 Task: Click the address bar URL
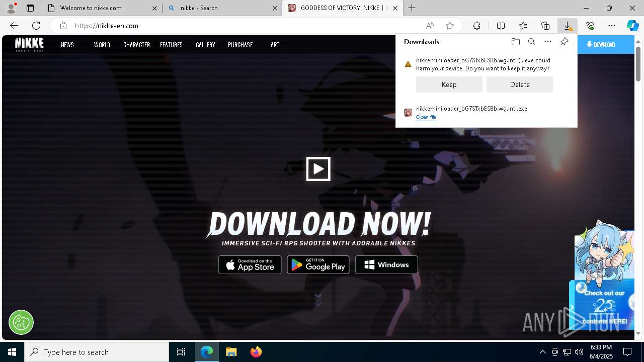coord(107,26)
